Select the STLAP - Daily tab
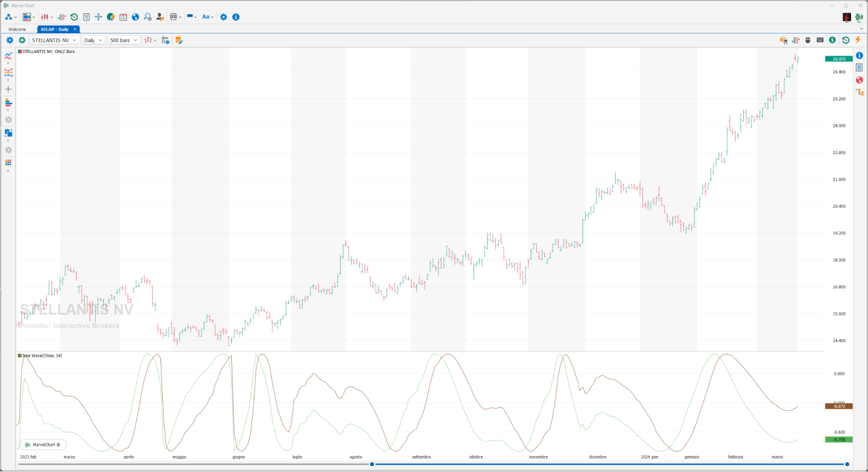 pyautogui.click(x=55, y=29)
